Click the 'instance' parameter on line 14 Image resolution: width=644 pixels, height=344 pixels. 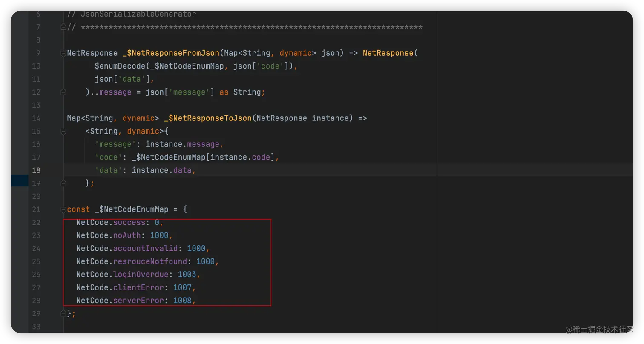330,118
